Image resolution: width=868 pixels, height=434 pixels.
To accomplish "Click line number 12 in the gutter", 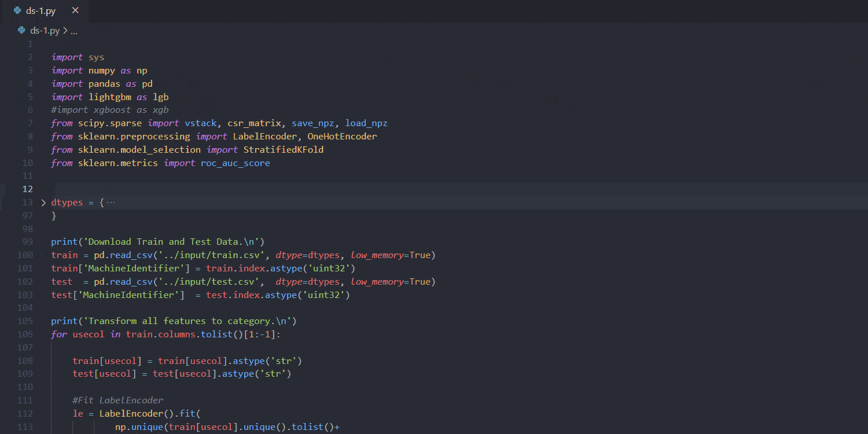I will pyautogui.click(x=28, y=189).
